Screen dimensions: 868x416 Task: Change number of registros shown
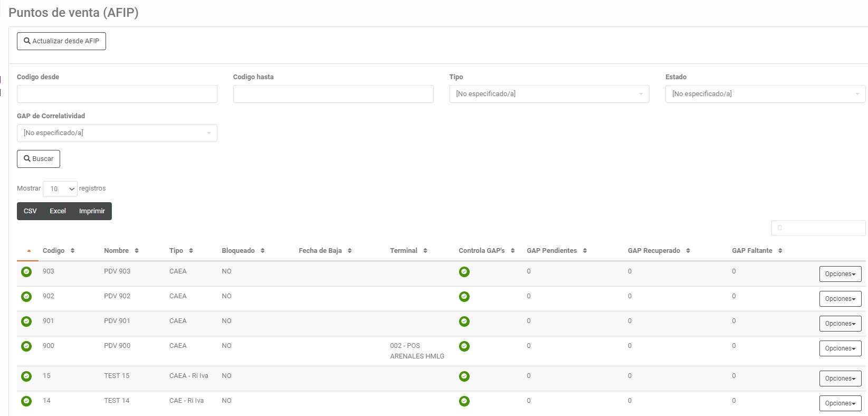(x=60, y=189)
